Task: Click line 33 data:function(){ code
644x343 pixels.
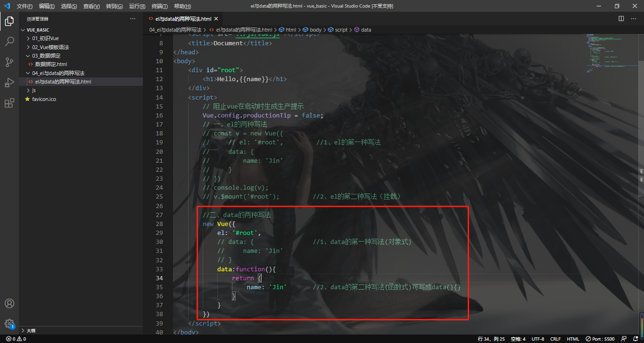Action: pos(246,269)
